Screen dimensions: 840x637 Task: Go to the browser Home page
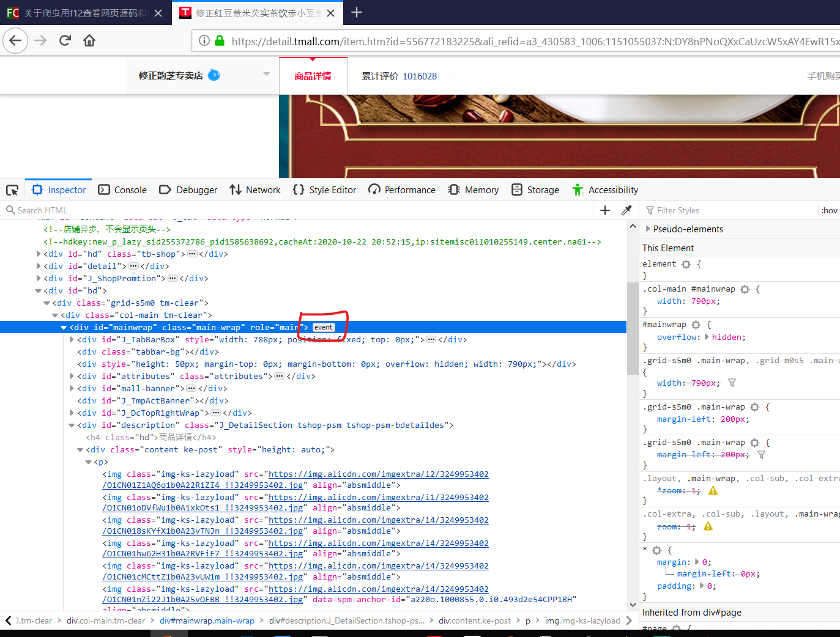89,41
